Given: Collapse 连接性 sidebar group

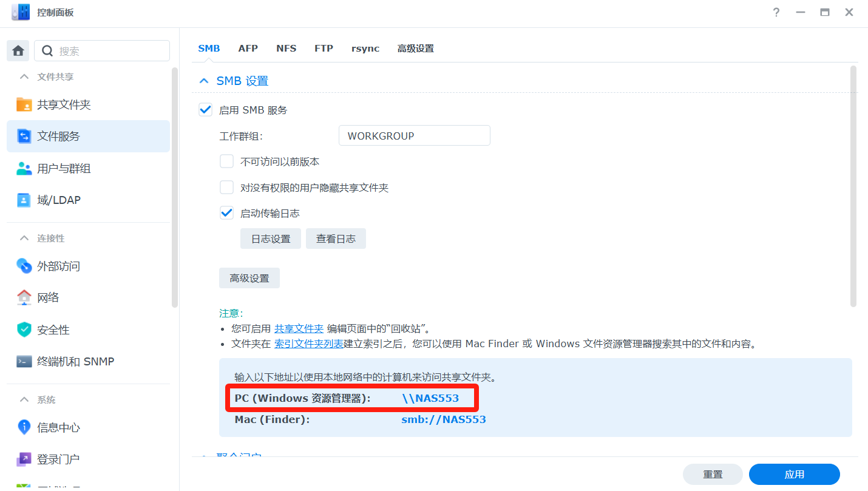Looking at the screenshot, I should coord(24,239).
